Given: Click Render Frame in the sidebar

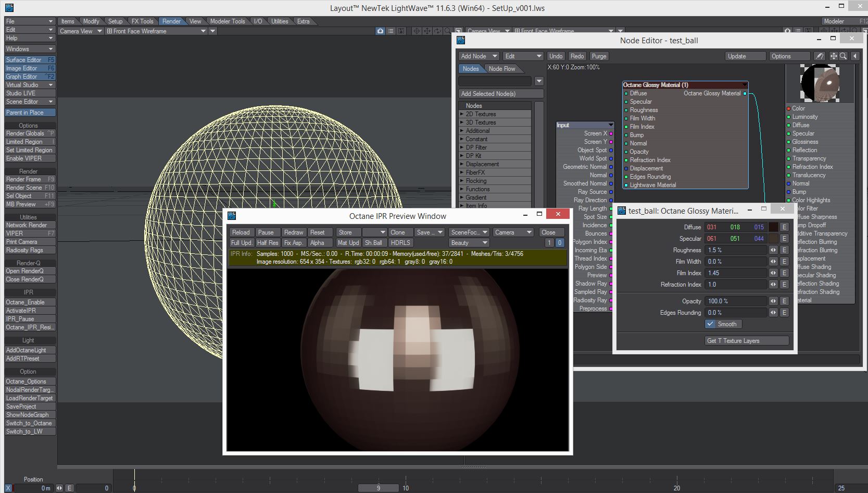Looking at the screenshot, I should 30,179.
